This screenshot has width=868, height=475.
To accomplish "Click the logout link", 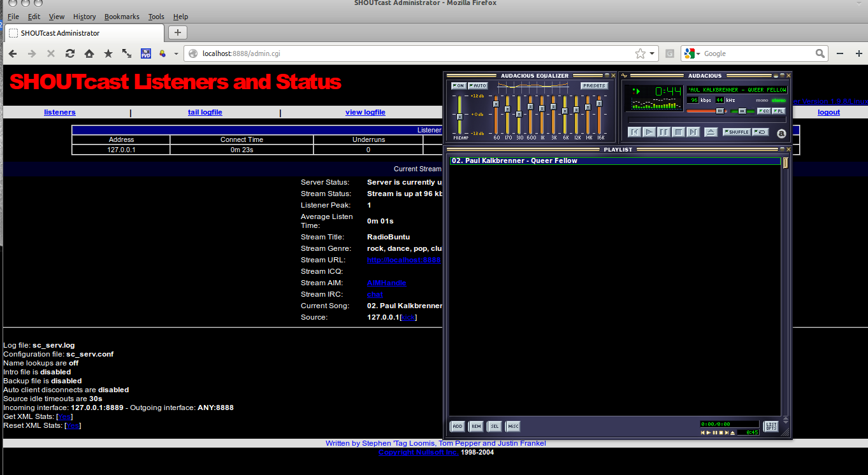I will (x=828, y=112).
